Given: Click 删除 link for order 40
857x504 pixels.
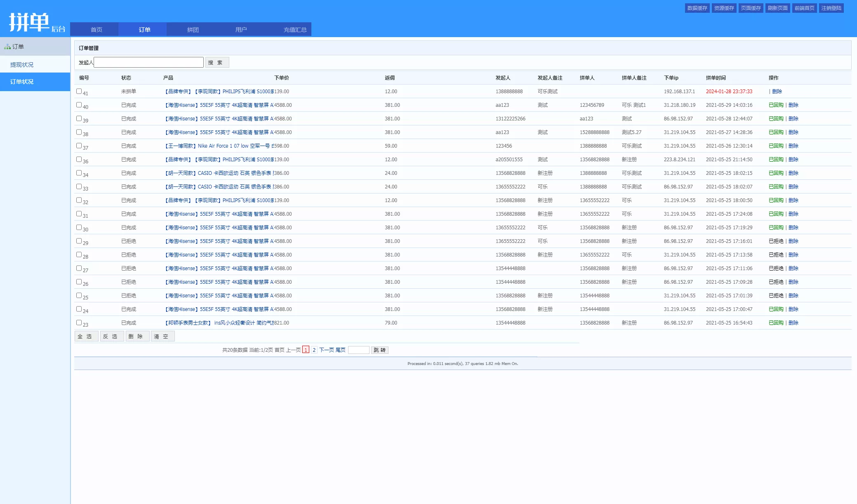Looking at the screenshot, I should (x=793, y=105).
